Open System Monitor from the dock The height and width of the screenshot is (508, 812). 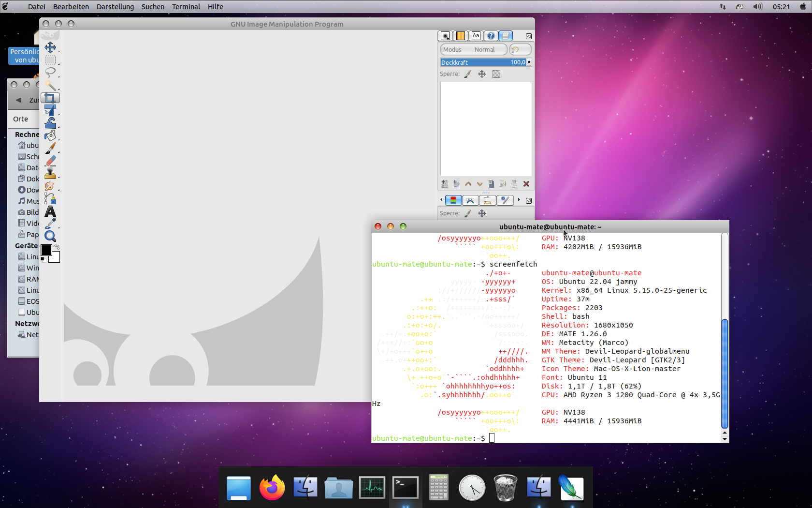pos(372,488)
